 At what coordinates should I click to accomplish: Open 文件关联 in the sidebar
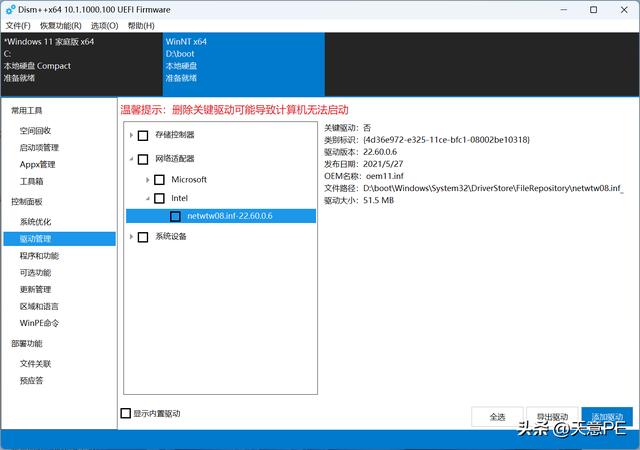(x=35, y=364)
